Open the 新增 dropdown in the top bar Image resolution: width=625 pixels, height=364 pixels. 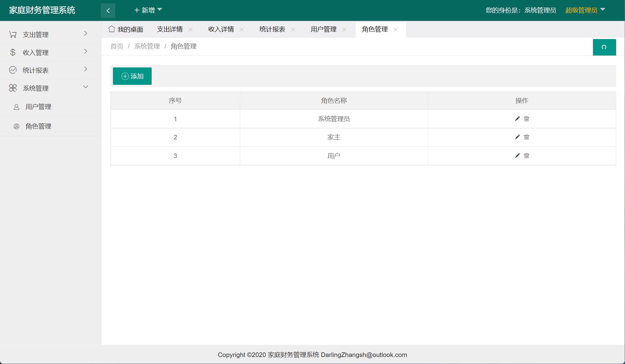pos(148,10)
